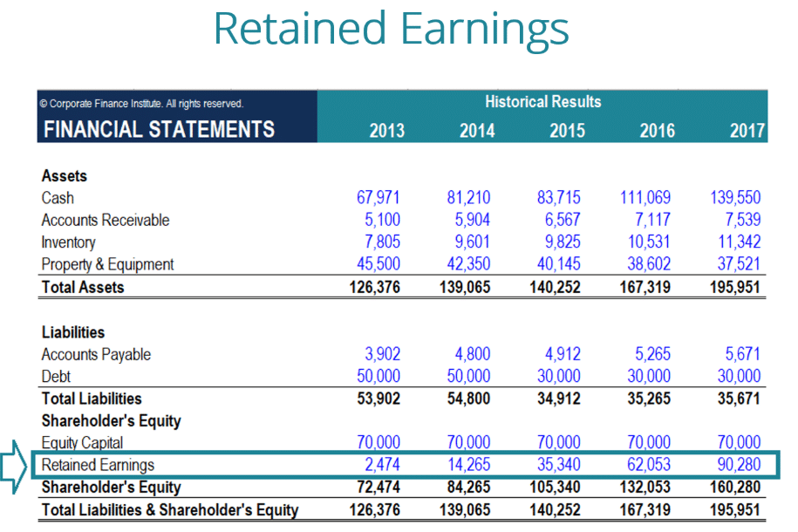Click the Inventory value 11,342

tap(740, 242)
